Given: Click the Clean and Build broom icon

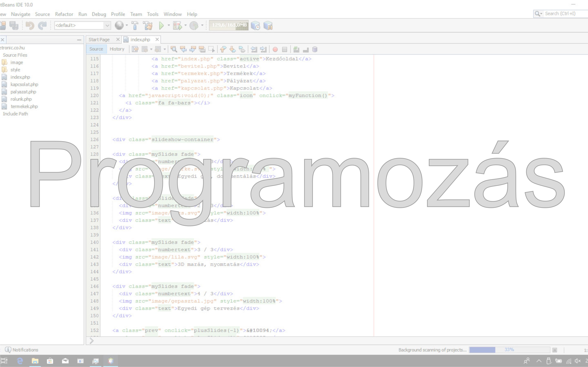Looking at the screenshot, I should pyautogui.click(x=148, y=25).
